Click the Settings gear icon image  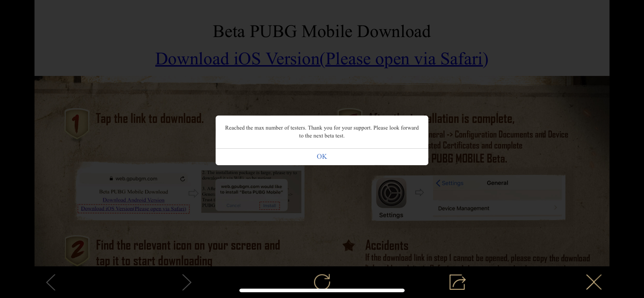[391, 193]
